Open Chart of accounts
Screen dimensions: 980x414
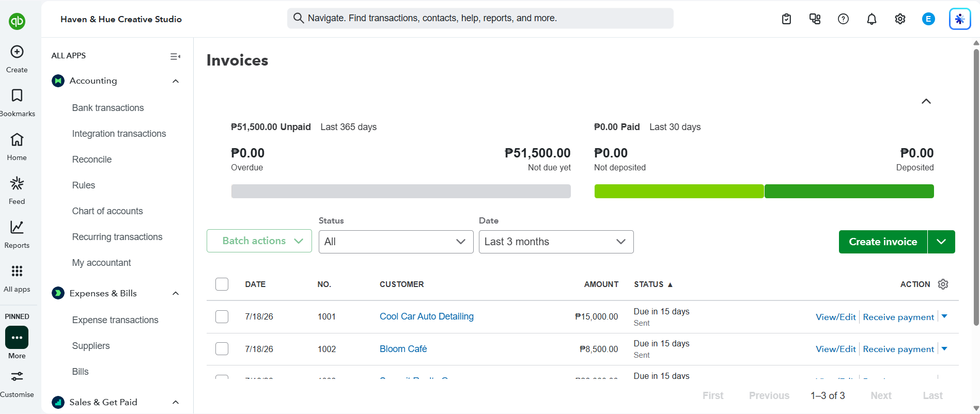click(x=107, y=211)
